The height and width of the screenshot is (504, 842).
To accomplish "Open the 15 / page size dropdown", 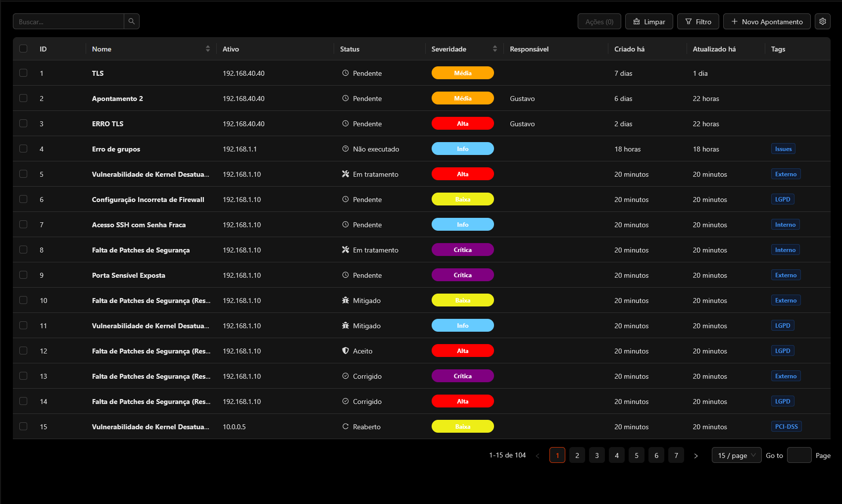I will tap(737, 455).
